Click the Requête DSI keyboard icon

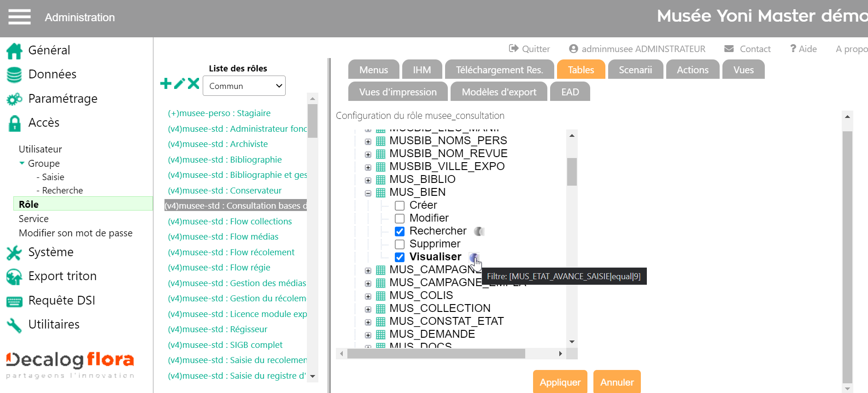point(14,301)
